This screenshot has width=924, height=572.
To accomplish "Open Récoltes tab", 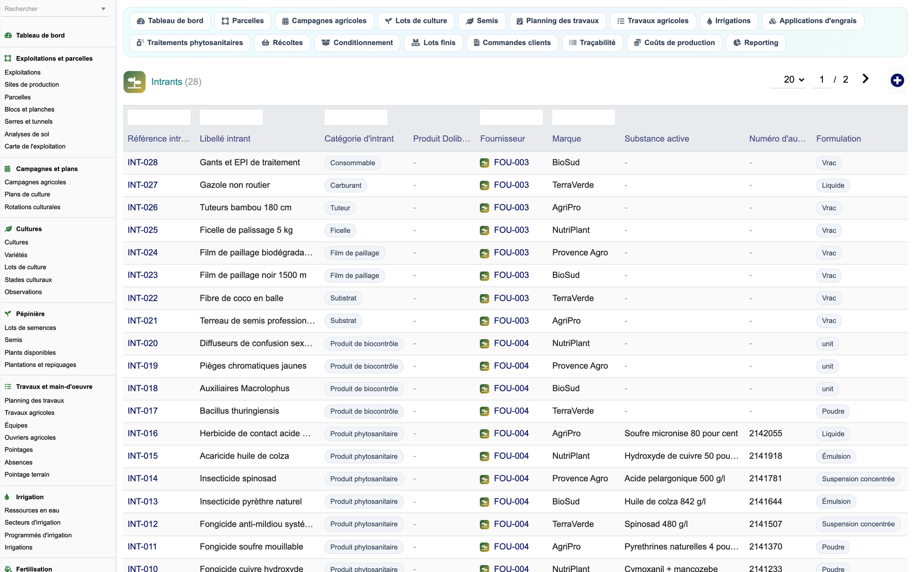I will [x=283, y=43].
